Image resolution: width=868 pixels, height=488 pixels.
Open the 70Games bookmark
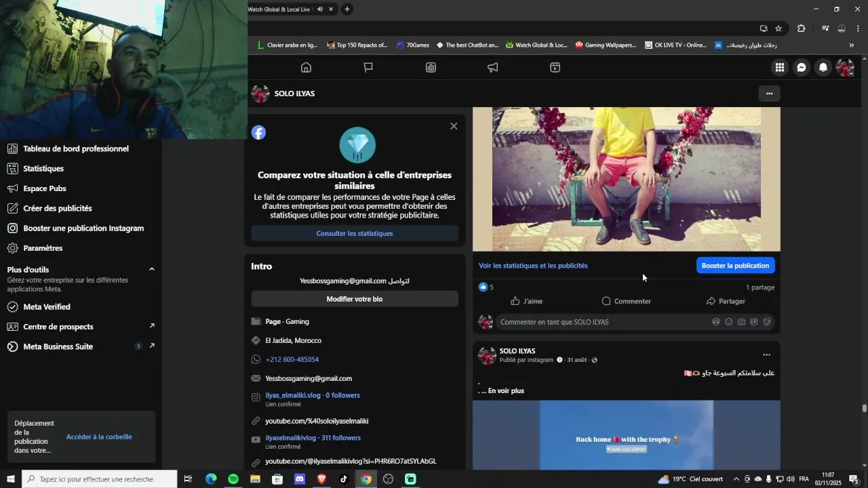click(x=413, y=45)
